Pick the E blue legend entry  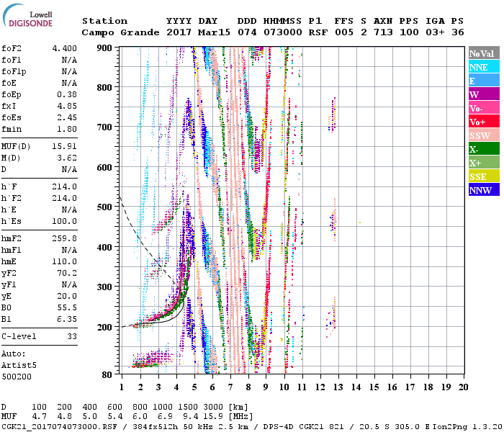483,81
